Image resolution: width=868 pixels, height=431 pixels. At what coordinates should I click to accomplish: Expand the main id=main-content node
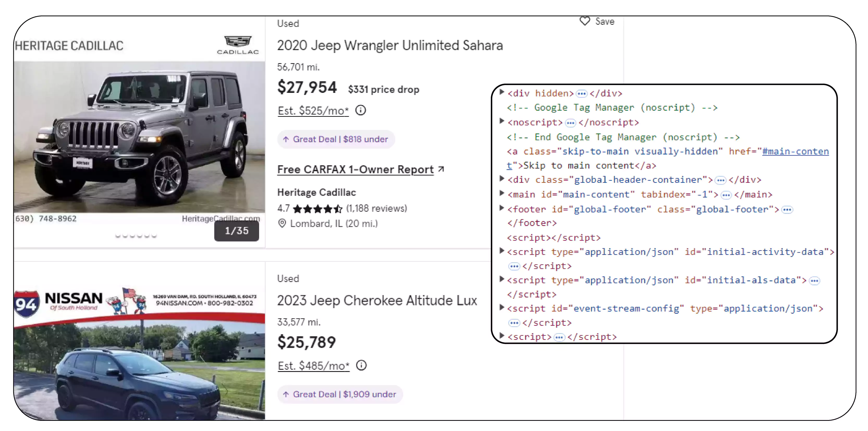pos(502,193)
